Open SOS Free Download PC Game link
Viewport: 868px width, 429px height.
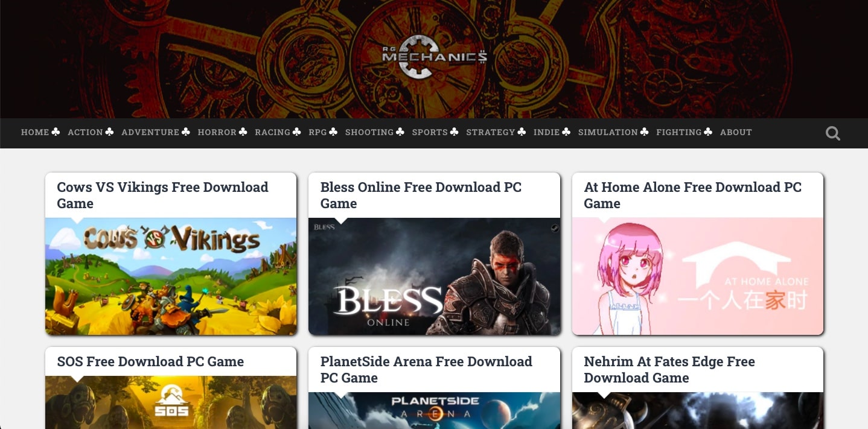[x=150, y=361]
